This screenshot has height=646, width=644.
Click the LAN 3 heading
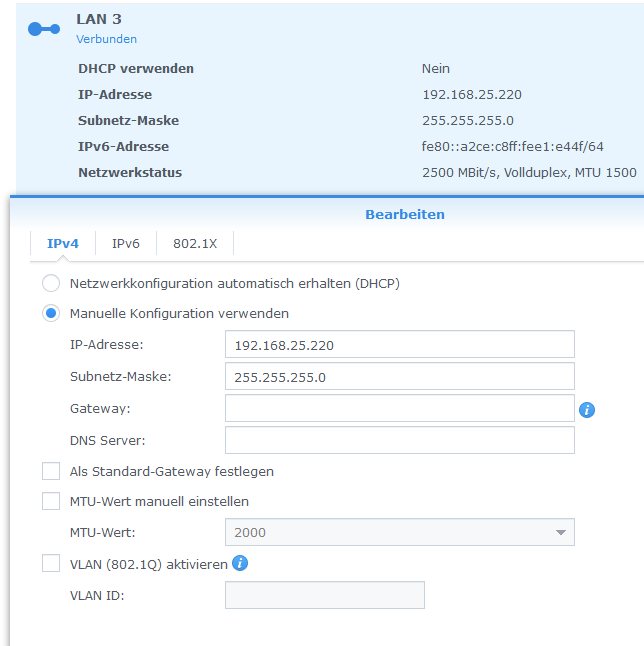click(99, 19)
